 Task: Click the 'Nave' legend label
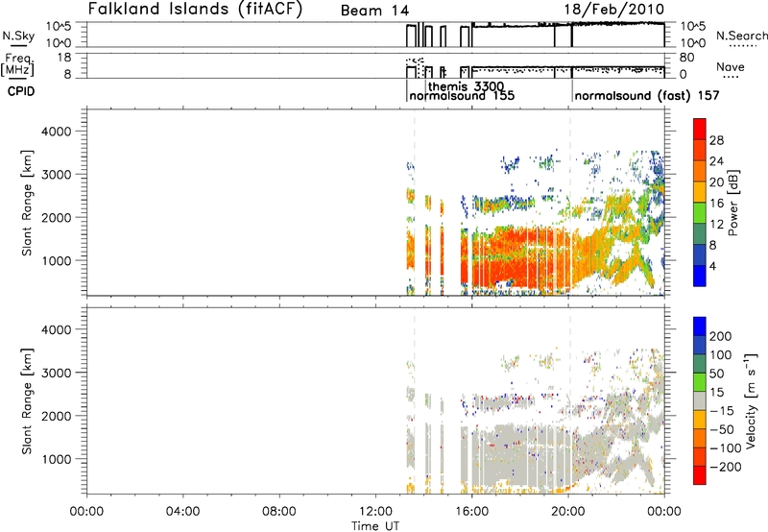[x=731, y=67]
